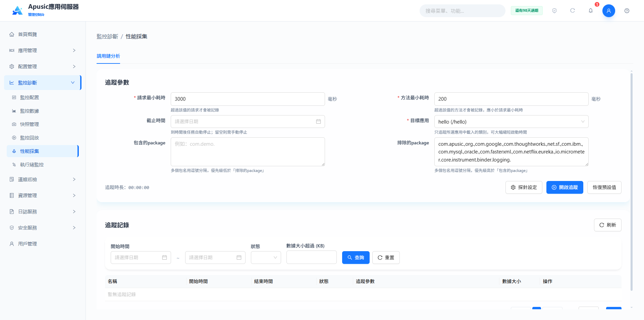Image resolution: width=644 pixels, height=320 pixels.
Task: Open 執行緒監控 submenu item
Action: [43, 165]
